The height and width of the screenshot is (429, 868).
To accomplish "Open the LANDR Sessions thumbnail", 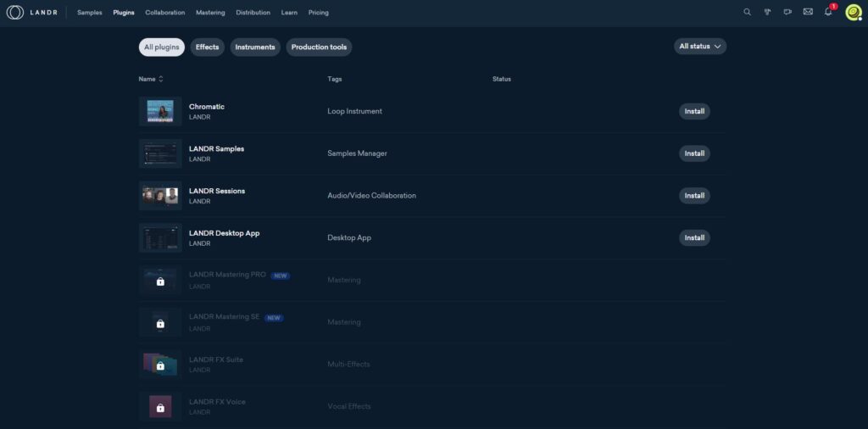I will 160,195.
